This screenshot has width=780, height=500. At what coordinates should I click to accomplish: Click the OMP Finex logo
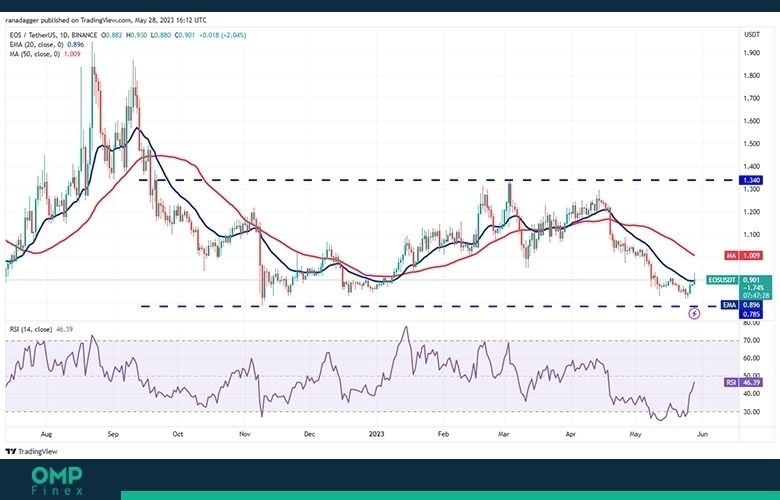(x=57, y=481)
